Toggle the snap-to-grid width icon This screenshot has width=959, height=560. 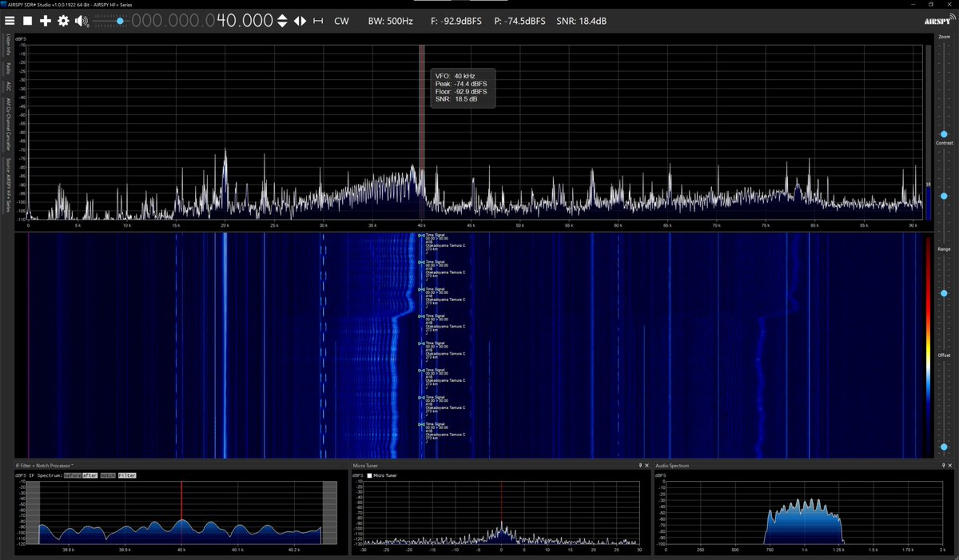[318, 21]
